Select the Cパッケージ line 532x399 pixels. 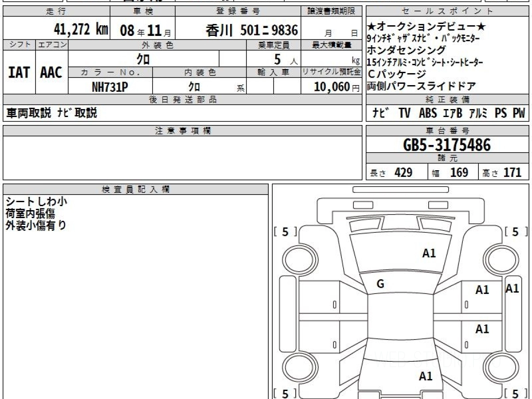397,74
